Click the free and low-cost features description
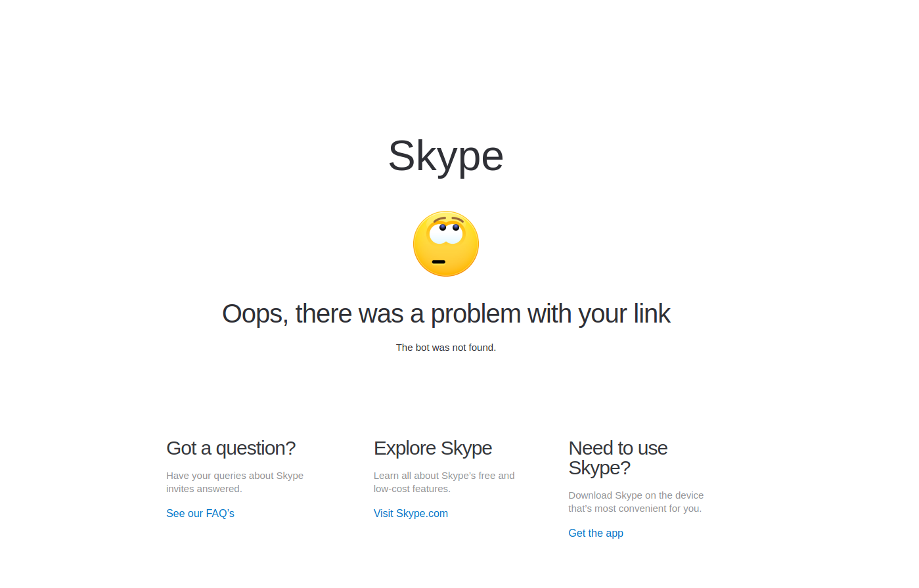This screenshot has height=588, width=919. tap(444, 482)
